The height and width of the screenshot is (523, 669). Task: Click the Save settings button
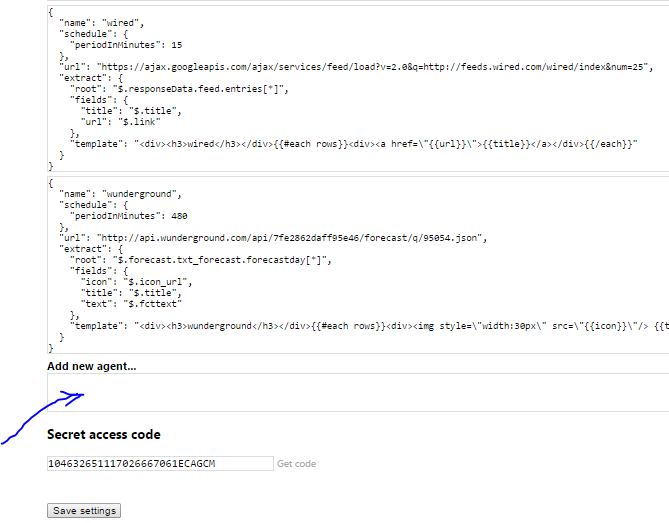pyautogui.click(x=84, y=511)
